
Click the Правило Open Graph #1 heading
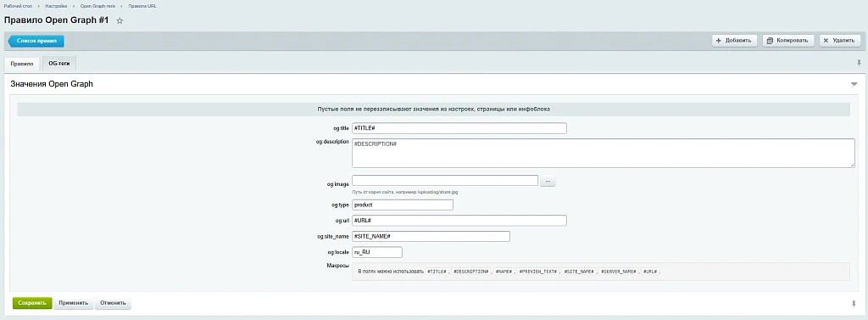coord(57,20)
